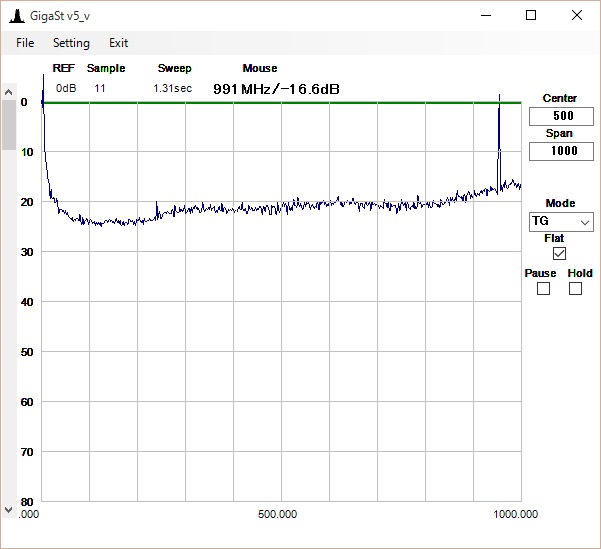Screen dimensions: 601x549
Task: Enable the Hold checkbox
Action: click(x=575, y=289)
